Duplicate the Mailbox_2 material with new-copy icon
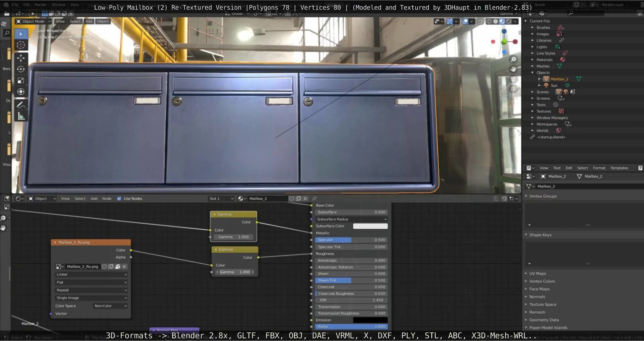644x341 pixels. tap(298, 198)
